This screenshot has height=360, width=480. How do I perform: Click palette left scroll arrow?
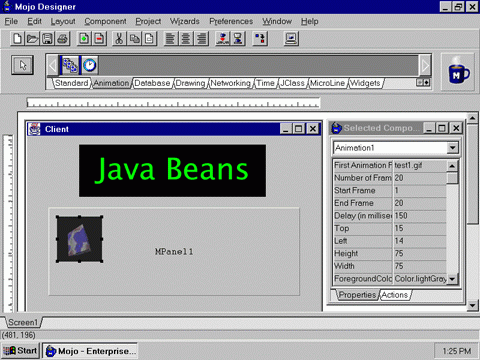pyautogui.click(x=52, y=65)
